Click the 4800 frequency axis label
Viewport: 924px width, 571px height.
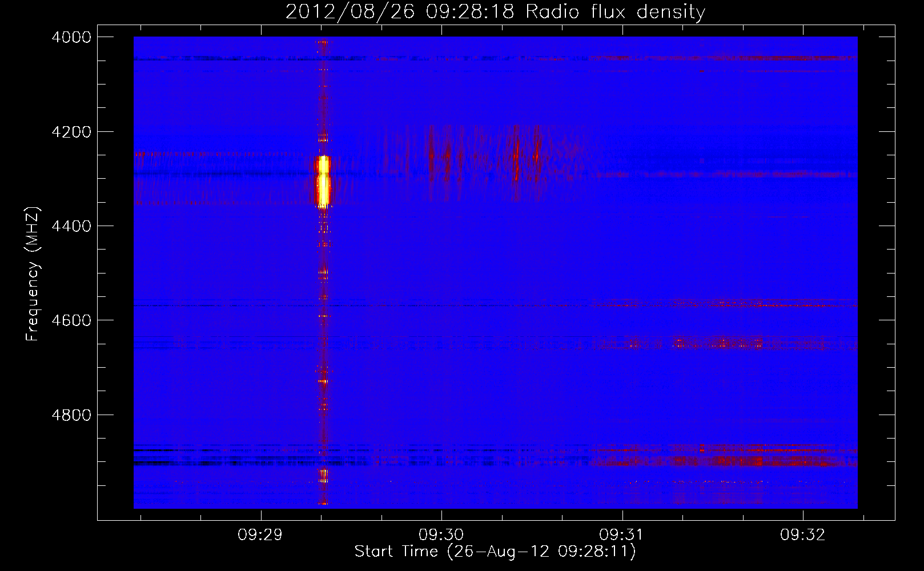[x=71, y=415]
